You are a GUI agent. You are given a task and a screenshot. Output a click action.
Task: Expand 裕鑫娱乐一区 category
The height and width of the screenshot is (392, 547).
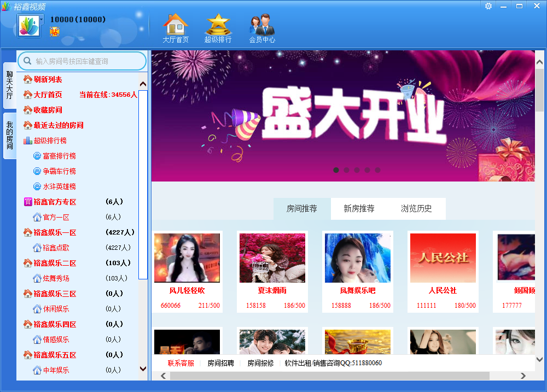click(x=55, y=232)
